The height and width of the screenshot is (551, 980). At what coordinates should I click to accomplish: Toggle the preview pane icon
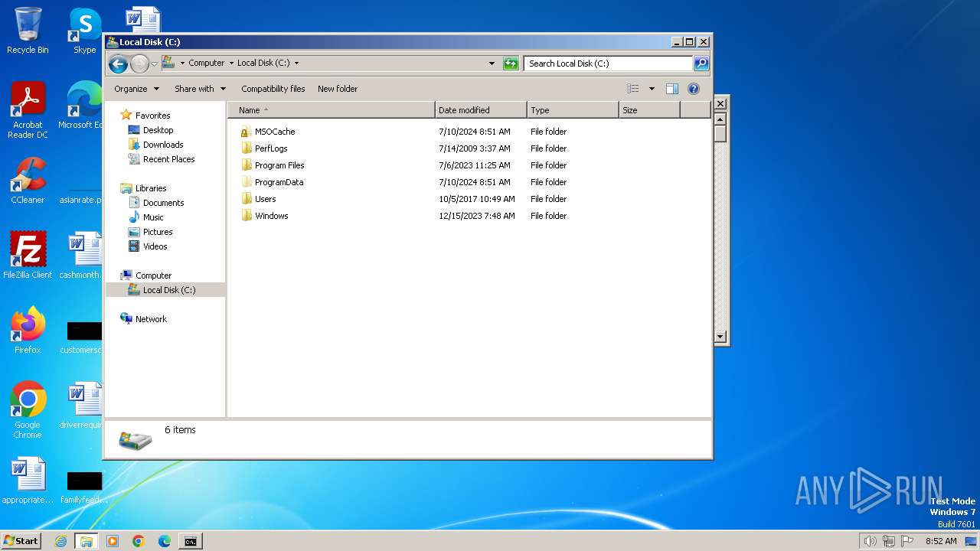[x=672, y=89]
